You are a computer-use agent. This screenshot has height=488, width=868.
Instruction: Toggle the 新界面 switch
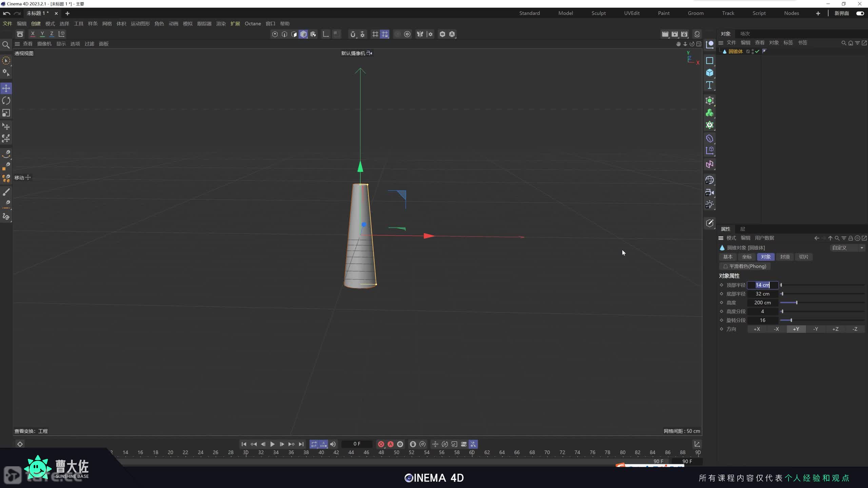coord(860,13)
